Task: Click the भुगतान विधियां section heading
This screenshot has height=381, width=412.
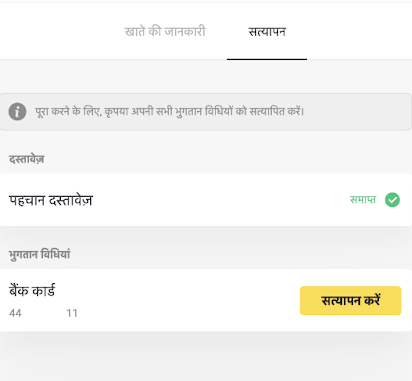Action: click(39, 254)
